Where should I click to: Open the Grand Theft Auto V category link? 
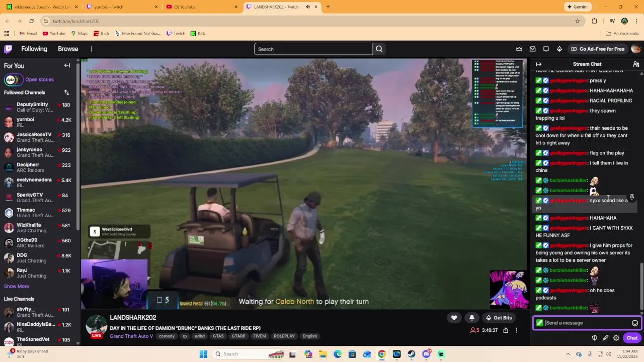pos(131,336)
